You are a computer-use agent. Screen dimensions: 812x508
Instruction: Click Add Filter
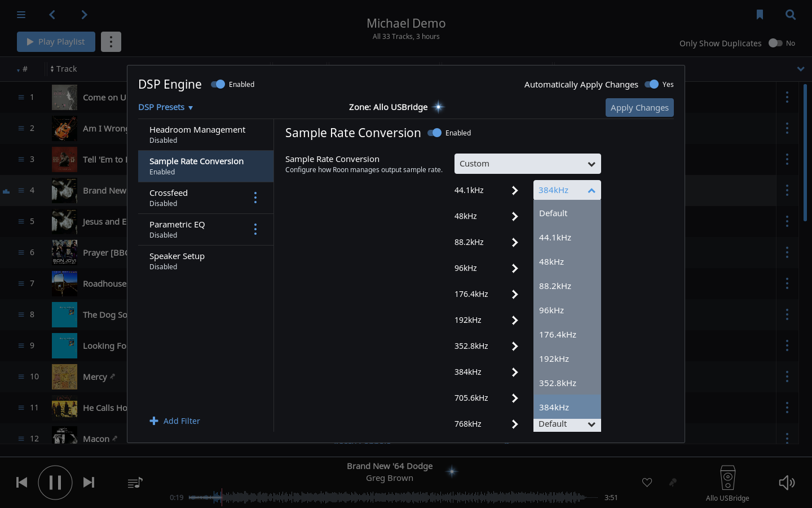pyautogui.click(x=175, y=421)
